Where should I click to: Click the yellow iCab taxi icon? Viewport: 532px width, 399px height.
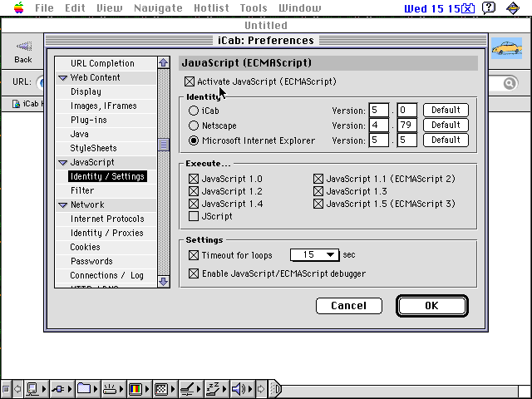point(507,48)
